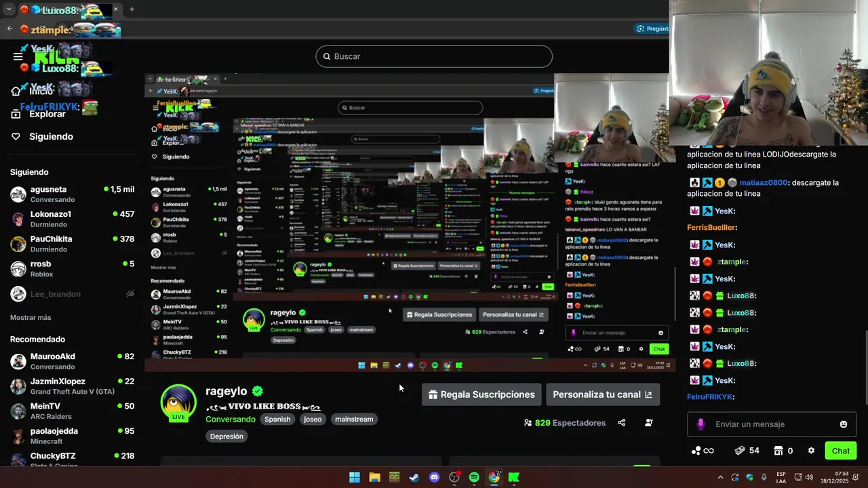Open the rrosb channel avatar
The image size is (868, 488).
(x=18, y=269)
